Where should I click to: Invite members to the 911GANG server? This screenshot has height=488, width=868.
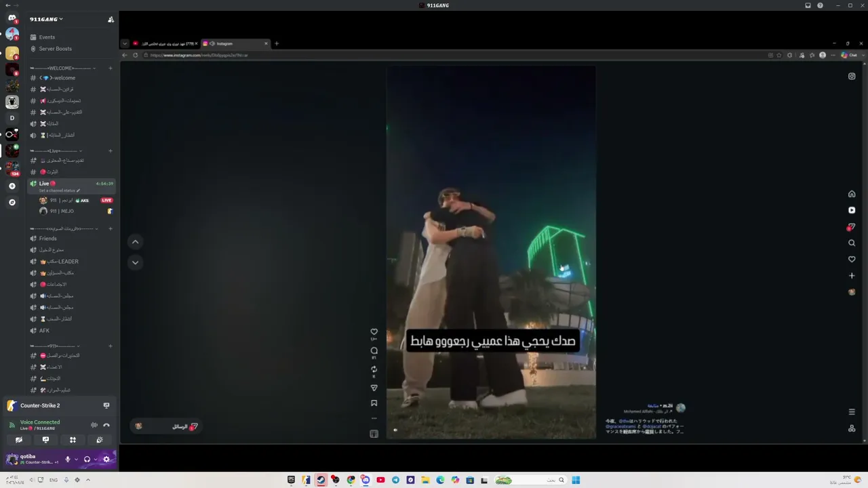click(111, 19)
